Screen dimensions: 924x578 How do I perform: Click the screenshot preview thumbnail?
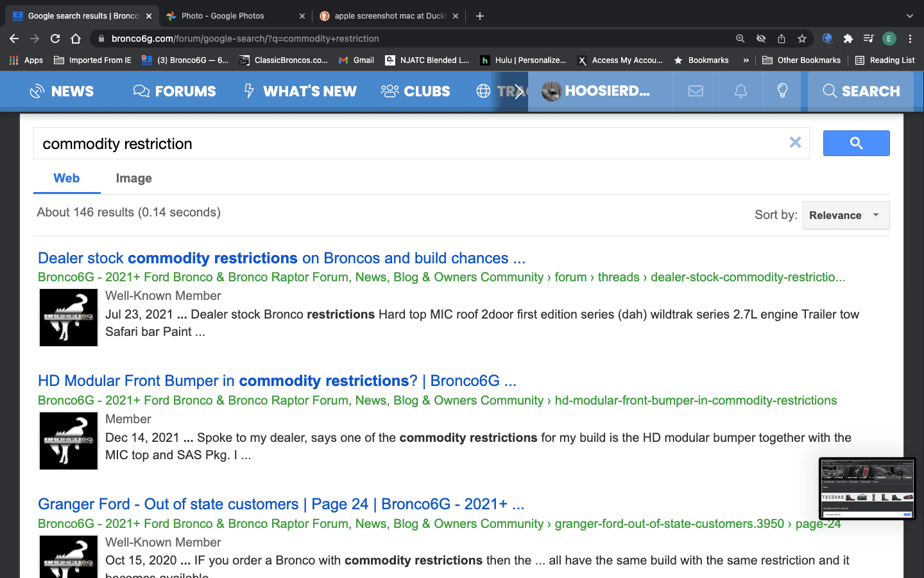click(x=868, y=488)
